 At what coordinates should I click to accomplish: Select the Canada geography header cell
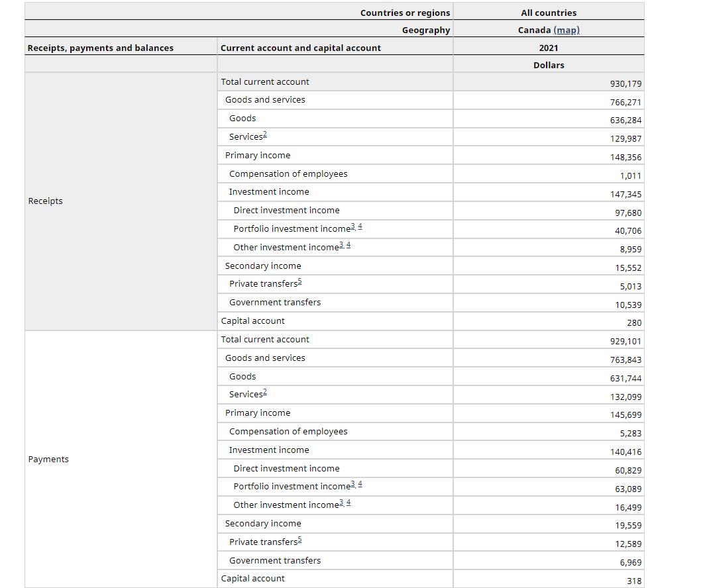pos(534,30)
